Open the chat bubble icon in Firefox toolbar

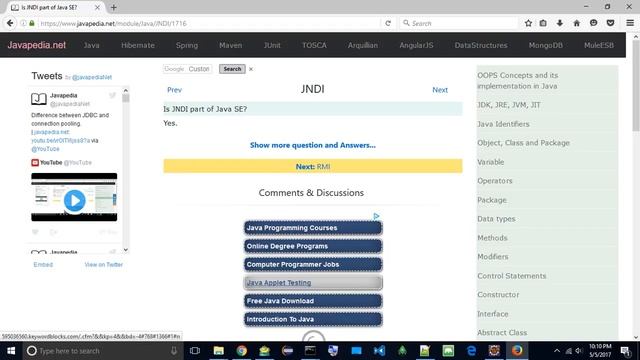tap(593, 23)
